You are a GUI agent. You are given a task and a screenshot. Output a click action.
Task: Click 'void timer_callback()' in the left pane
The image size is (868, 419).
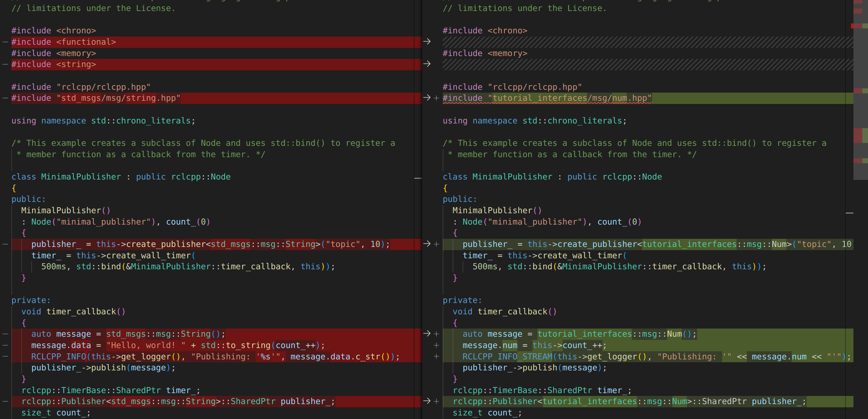coord(73,312)
